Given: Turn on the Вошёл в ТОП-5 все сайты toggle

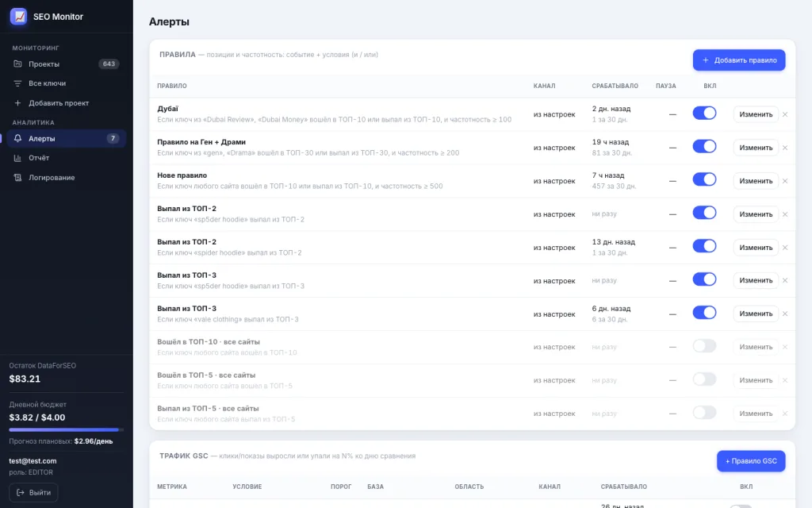Looking at the screenshot, I should 704,379.
